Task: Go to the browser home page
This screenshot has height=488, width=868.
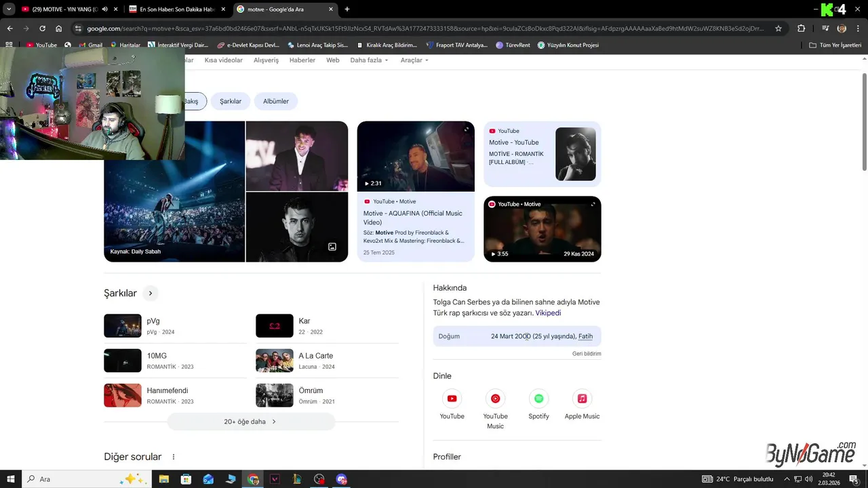Action: pyautogui.click(x=59, y=28)
